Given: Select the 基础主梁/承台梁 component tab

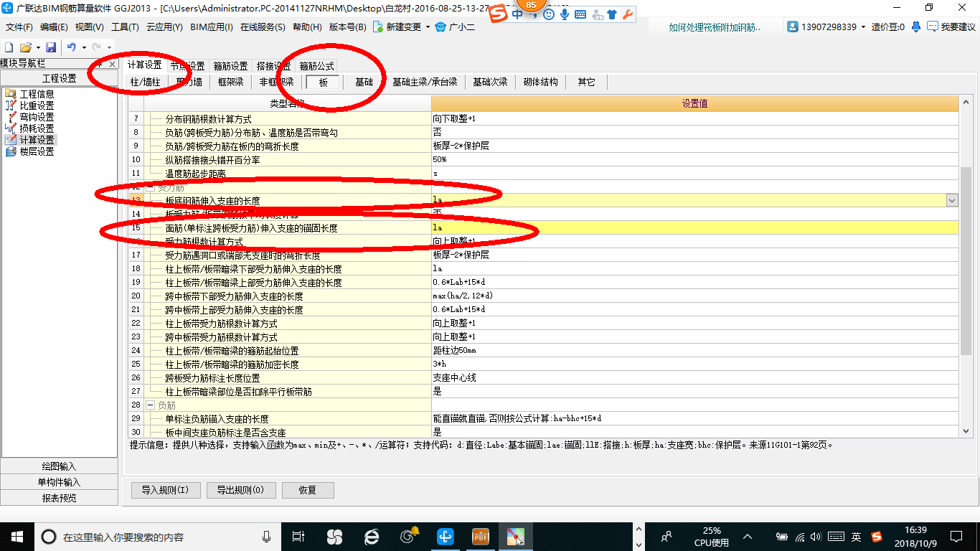Looking at the screenshot, I should 425,82.
